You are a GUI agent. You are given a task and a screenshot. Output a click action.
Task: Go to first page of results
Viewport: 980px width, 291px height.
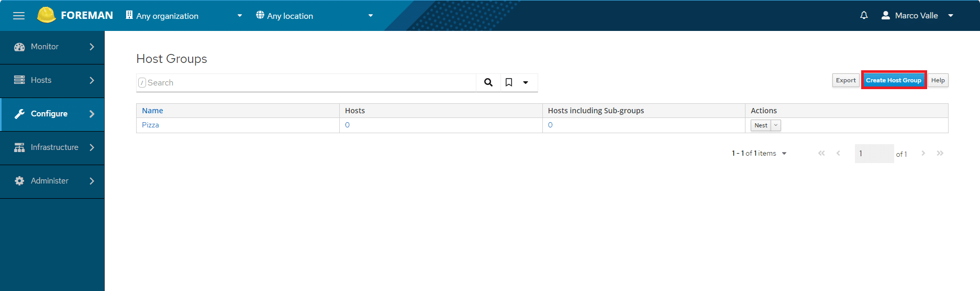click(x=821, y=153)
